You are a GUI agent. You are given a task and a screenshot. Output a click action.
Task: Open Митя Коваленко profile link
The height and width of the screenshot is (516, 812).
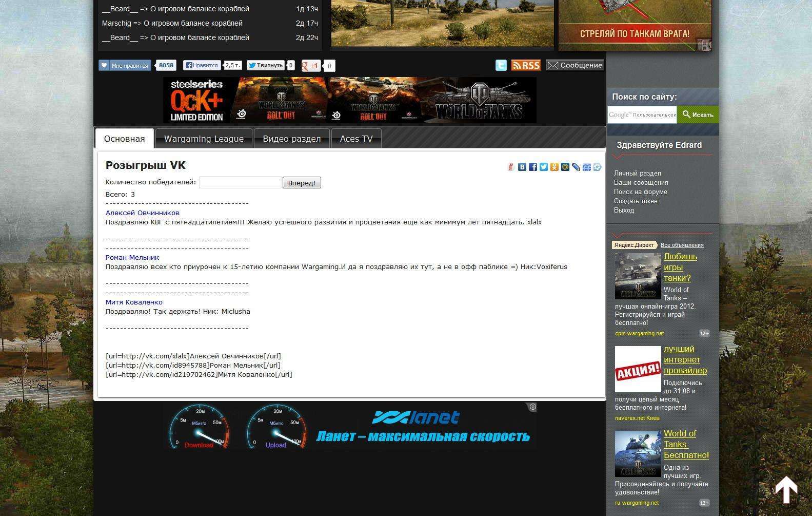(x=134, y=302)
